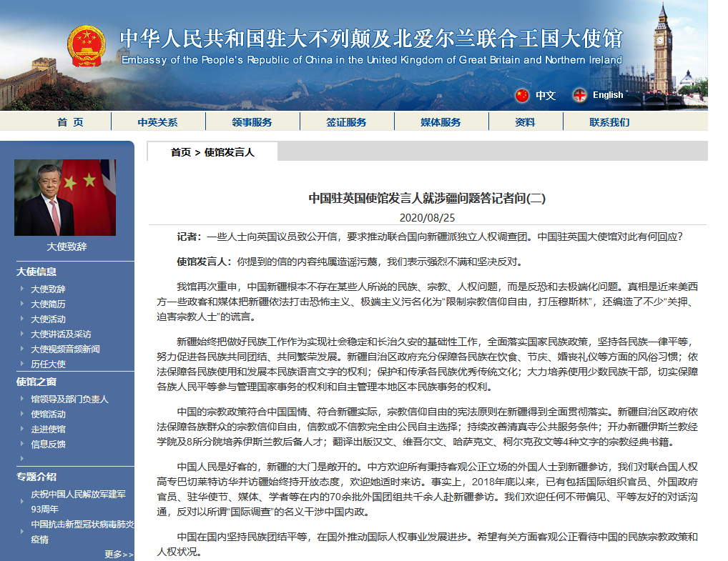Click the ambassador portrait photo
The image size is (728, 561).
point(65,198)
